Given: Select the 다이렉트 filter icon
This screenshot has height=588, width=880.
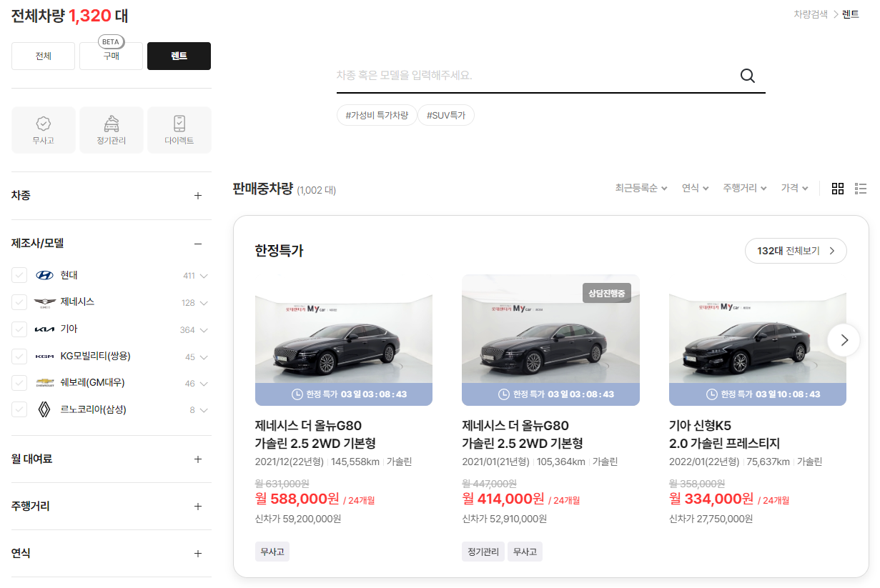Looking at the screenshot, I should [x=179, y=130].
